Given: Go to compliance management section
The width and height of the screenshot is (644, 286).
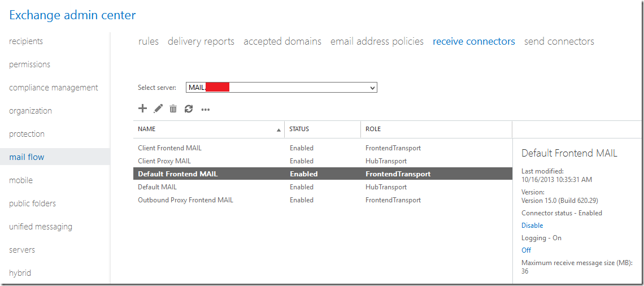Looking at the screenshot, I should coord(54,88).
